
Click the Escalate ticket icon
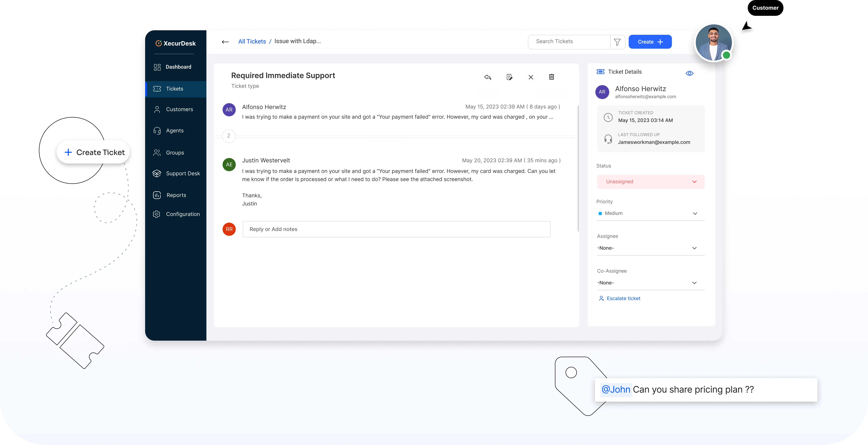pos(602,298)
